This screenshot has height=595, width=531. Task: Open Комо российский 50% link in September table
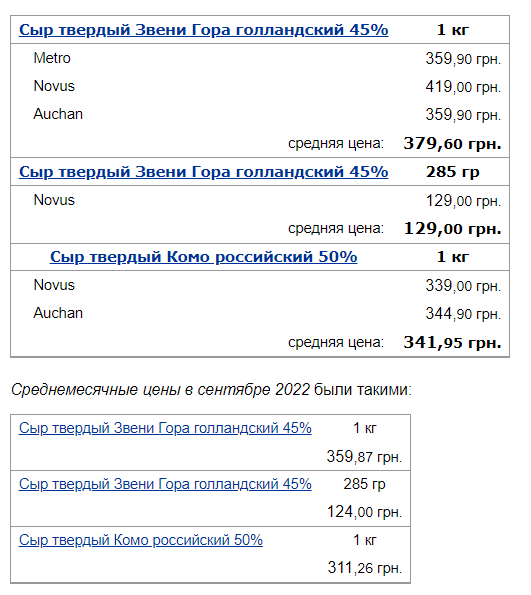[x=141, y=540]
